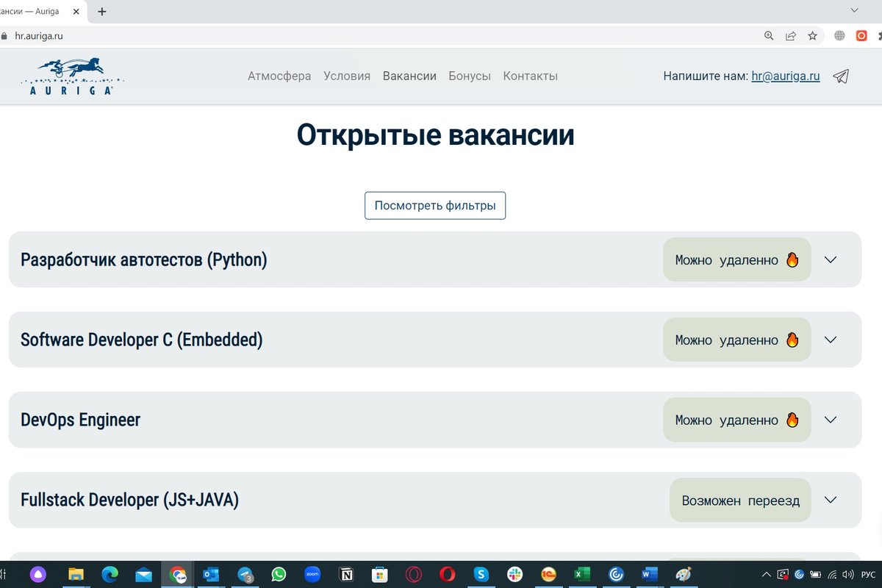Launch WhatsApp from the taskbar
The width and height of the screenshot is (882, 588).
tap(279, 574)
